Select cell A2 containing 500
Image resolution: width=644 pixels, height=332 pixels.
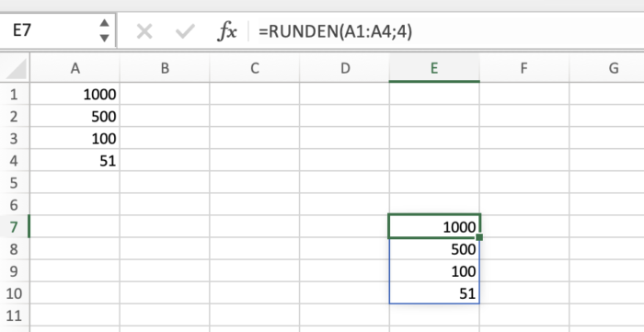(x=75, y=116)
